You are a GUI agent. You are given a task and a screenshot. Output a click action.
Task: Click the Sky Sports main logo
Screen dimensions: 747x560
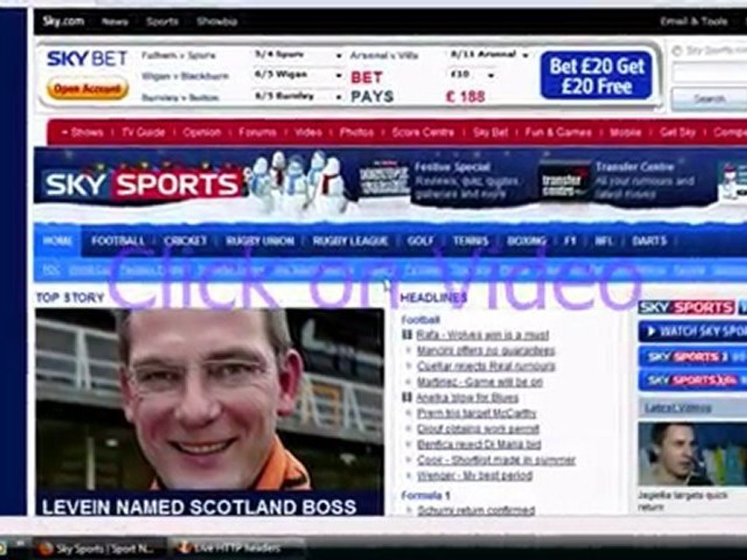coord(142,185)
